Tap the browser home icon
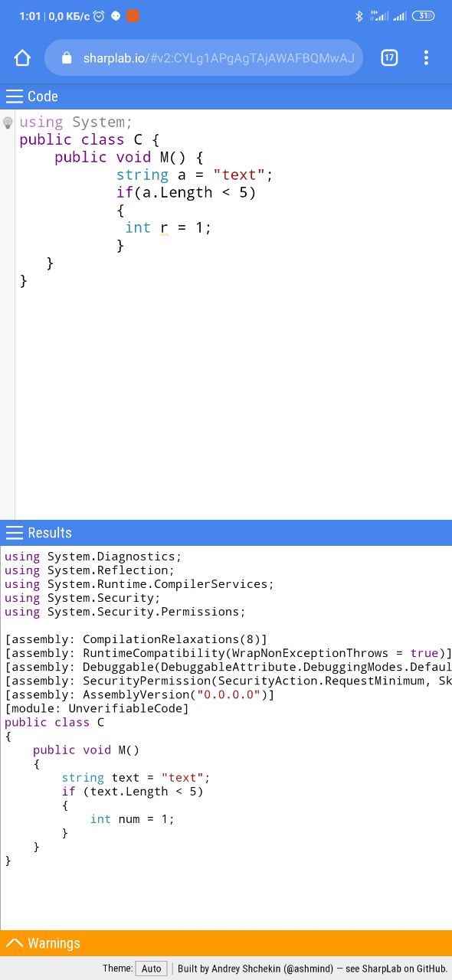The height and width of the screenshot is (980, 452). tap(22, 58)
